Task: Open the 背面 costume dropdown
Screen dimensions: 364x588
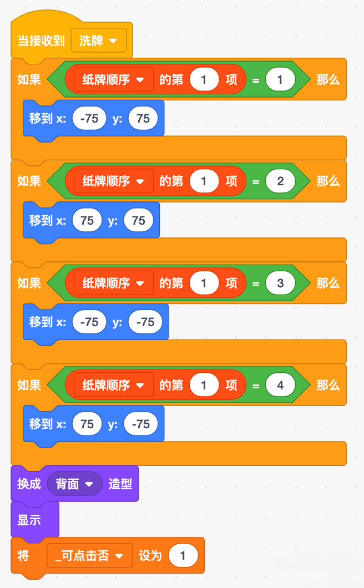Action: pos(74,484)
